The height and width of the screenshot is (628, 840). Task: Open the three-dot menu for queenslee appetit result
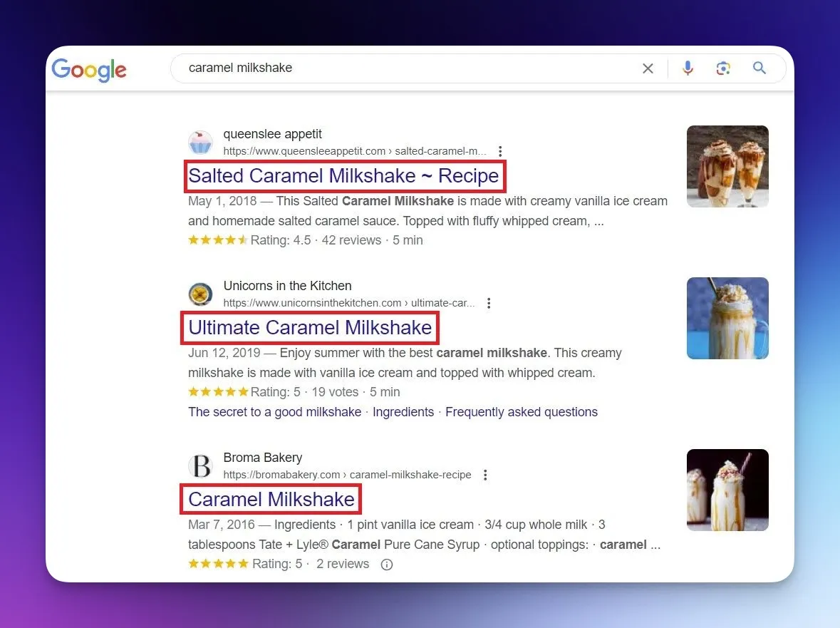(x=500, y=152)
